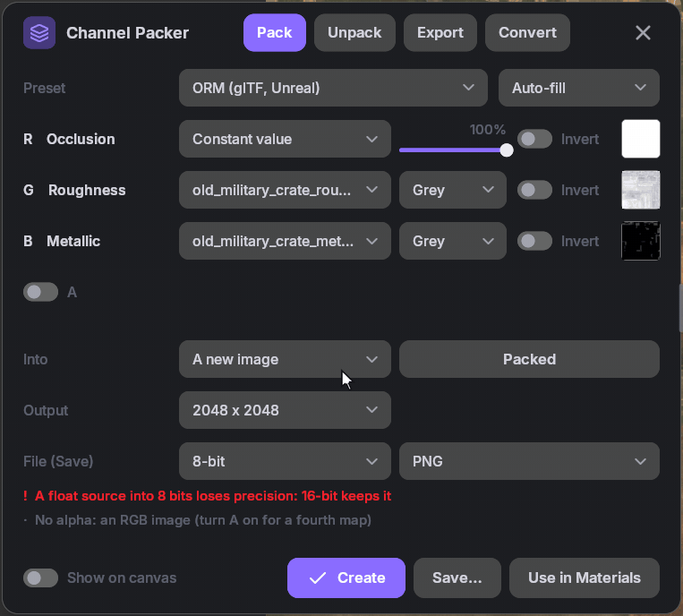
Task: Click the Metallic map preview thumbnail
Action: 640,241
